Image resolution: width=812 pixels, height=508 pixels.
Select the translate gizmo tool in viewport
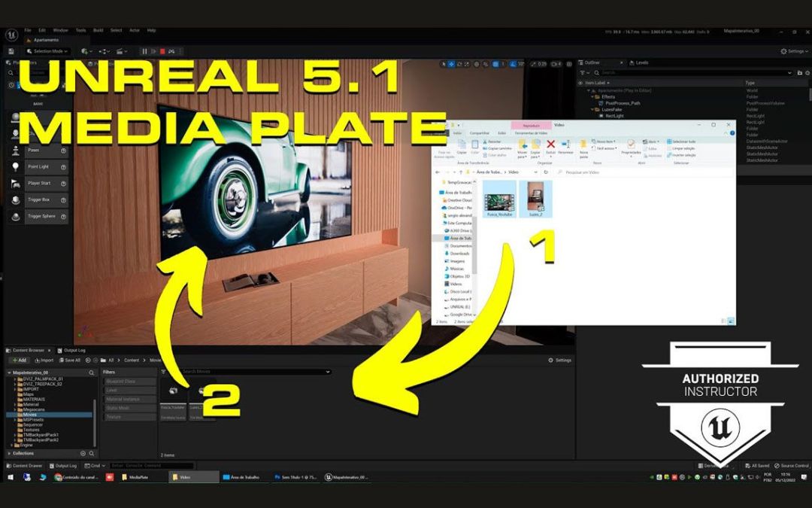451,64
